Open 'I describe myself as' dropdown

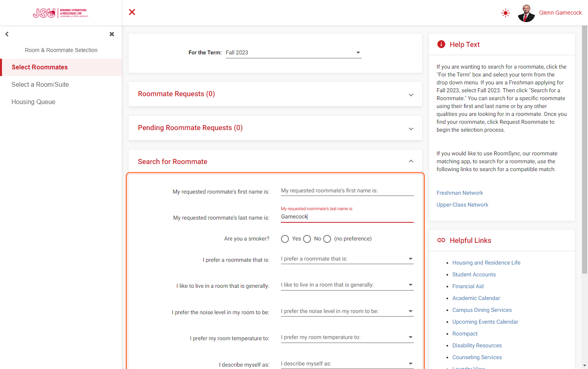(x=347, y=363)
